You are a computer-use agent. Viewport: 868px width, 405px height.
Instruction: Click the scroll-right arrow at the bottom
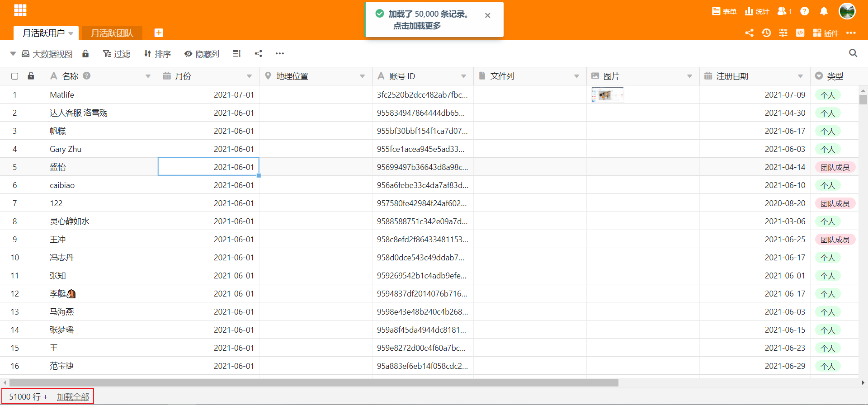click(x=863, y=382)
